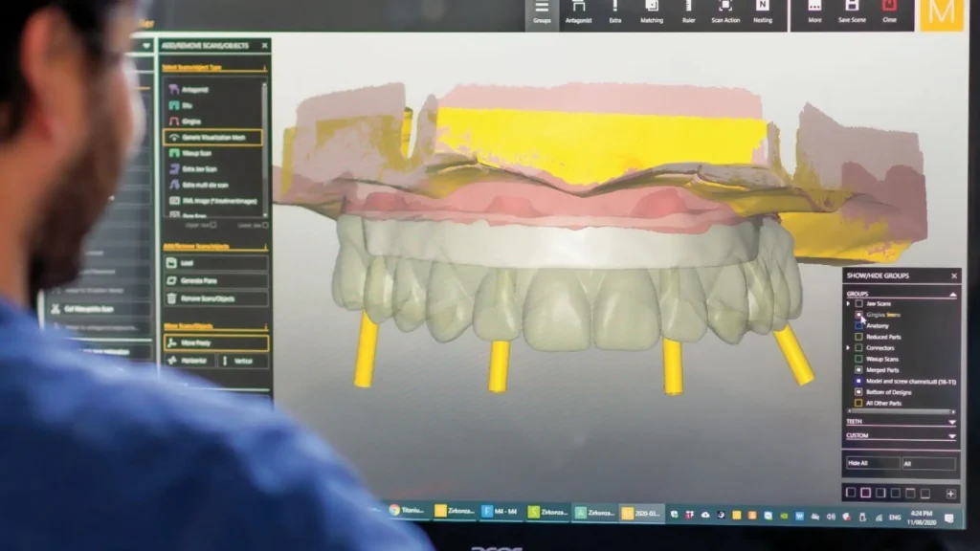
Task: Uncheck the Merged Parts group checkbox
Action: point(858,369)
